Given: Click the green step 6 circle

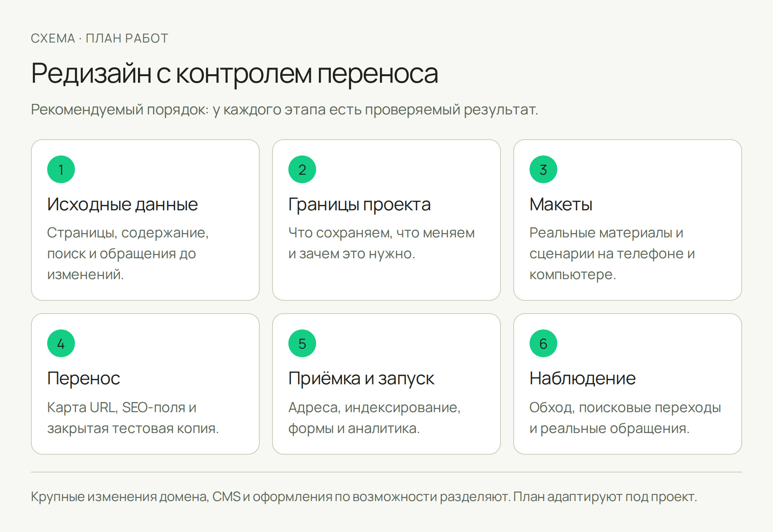Looking at the screenshot, I should coord(543,343).
